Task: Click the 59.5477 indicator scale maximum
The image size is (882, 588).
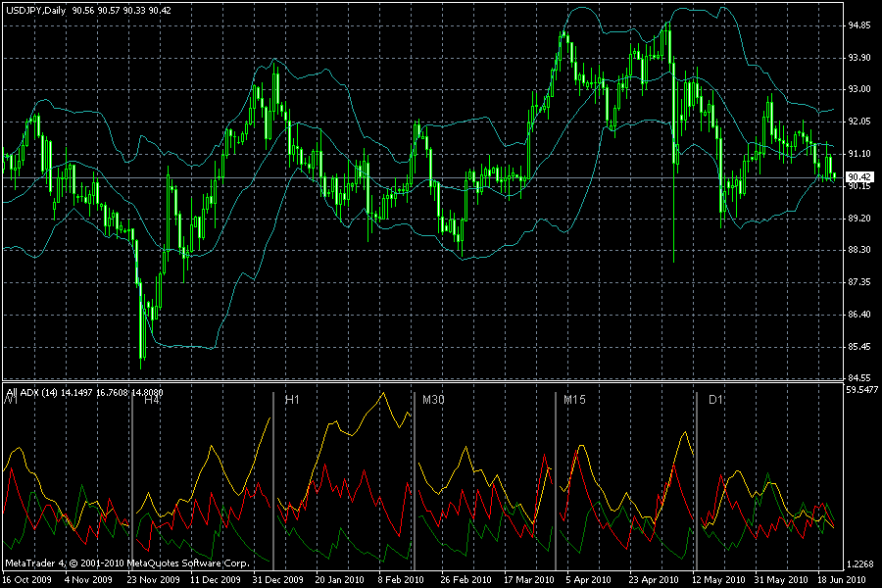Action: point(861,389)
